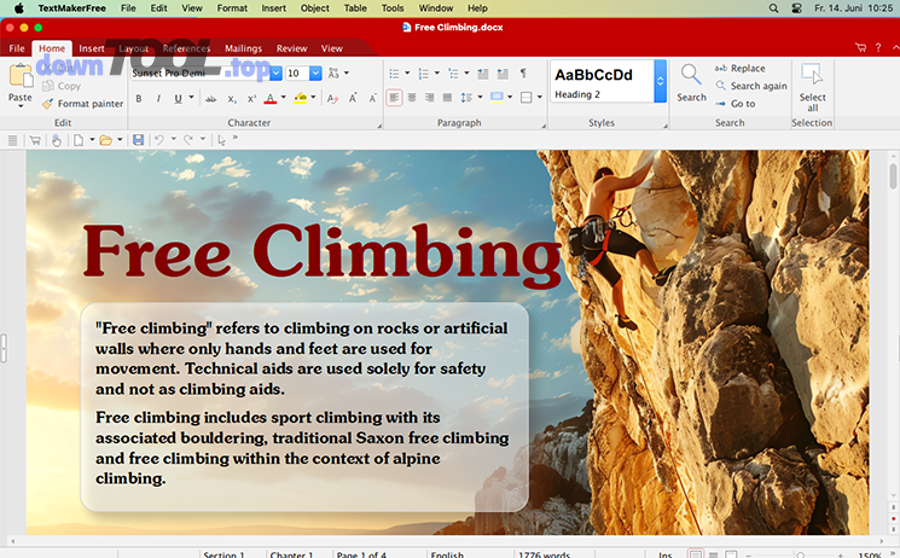Open the Character dialog launcher
Screen dimensions: 900x558
[x=379, y=125]
